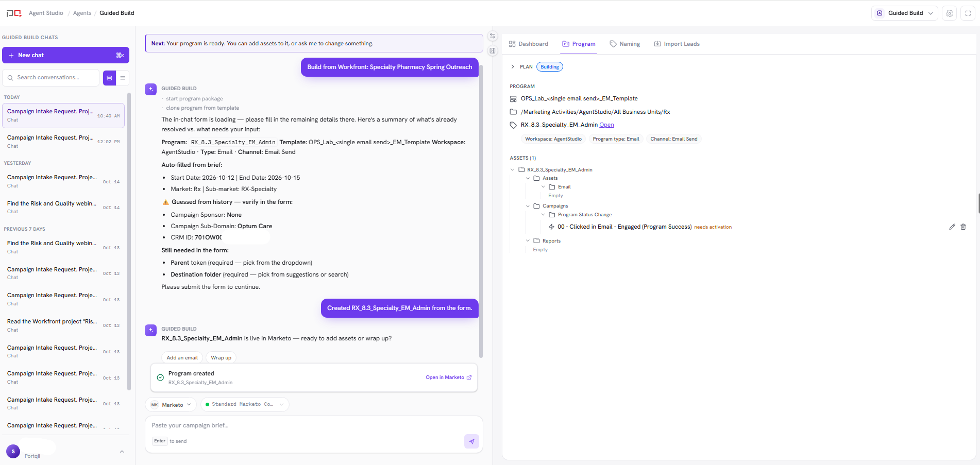Expand the PLAN section chevron

(x=513, y=67)
